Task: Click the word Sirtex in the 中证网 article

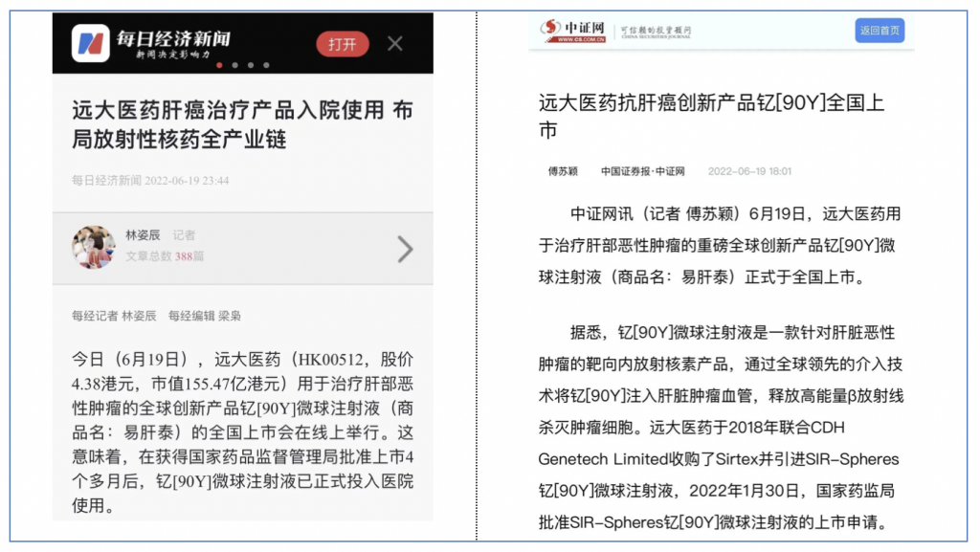Action: [x=737, y=459]
